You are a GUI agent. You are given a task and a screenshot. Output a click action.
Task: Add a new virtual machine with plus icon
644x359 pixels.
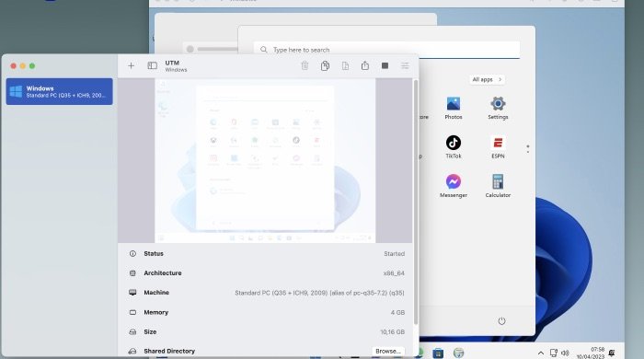[x=131, y=65]
